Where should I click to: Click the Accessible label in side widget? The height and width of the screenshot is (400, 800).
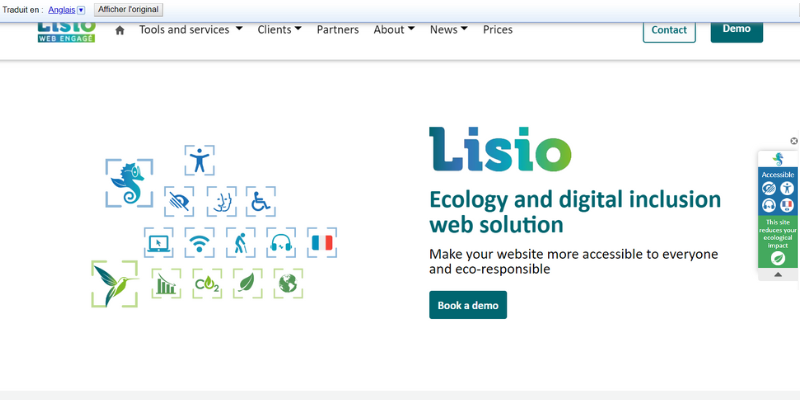(x=778, y=175)
